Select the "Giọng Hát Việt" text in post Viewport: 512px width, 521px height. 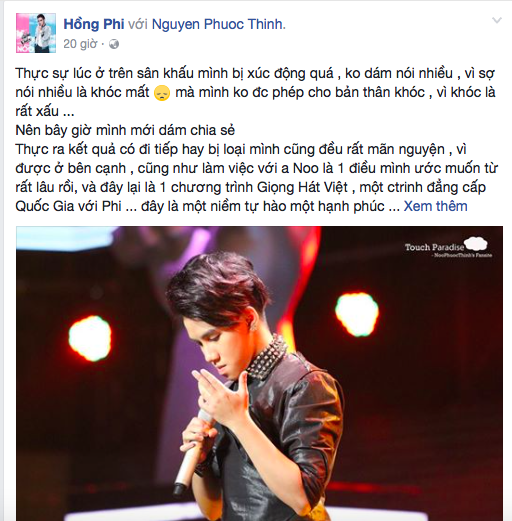point(302,187)
